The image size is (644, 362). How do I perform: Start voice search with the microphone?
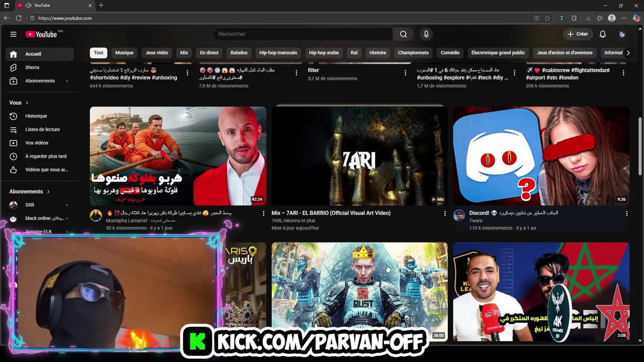coord(426,34)
